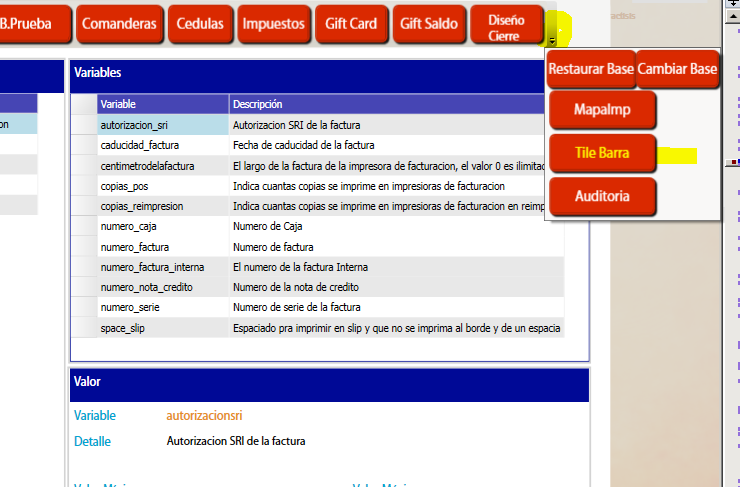Click the Valor panel header
Screen dimensions: 740x487
point(329,385)
